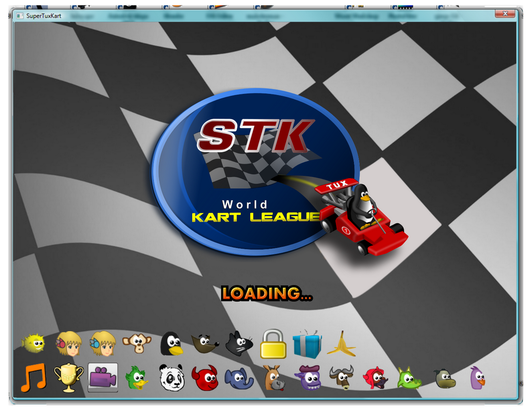The height and width of the screenshot is (414, 532).
Task: Click the black cat icon
Action: 239,344
